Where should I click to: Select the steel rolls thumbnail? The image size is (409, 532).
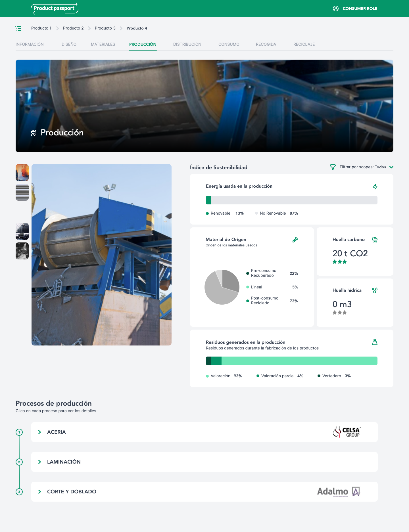coord(22,192)
